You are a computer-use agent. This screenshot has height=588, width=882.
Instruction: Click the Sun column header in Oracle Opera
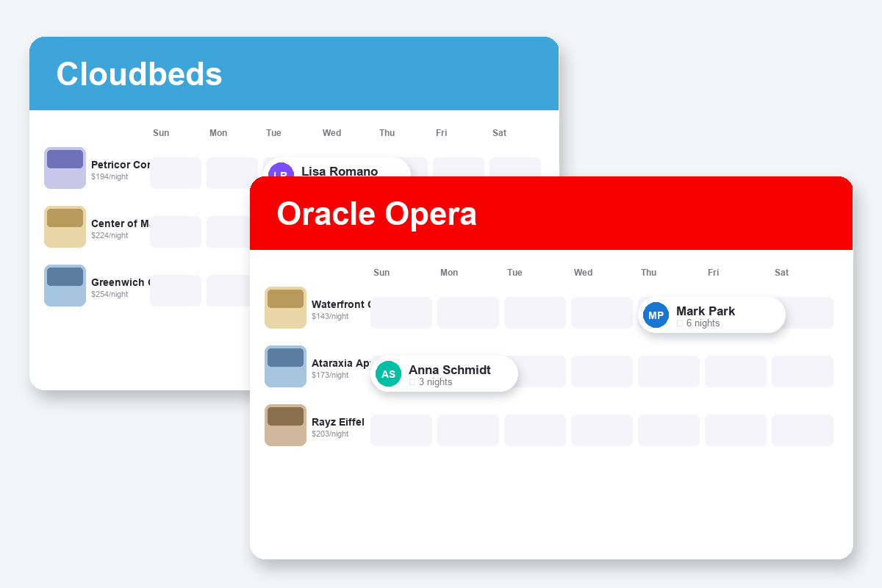tap(381, 273)
